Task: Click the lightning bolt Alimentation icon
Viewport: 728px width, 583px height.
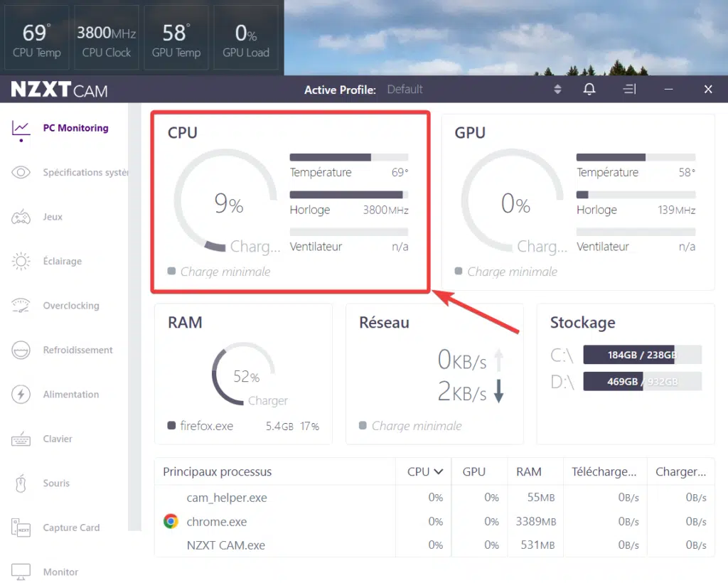Action: coord(21,395)
